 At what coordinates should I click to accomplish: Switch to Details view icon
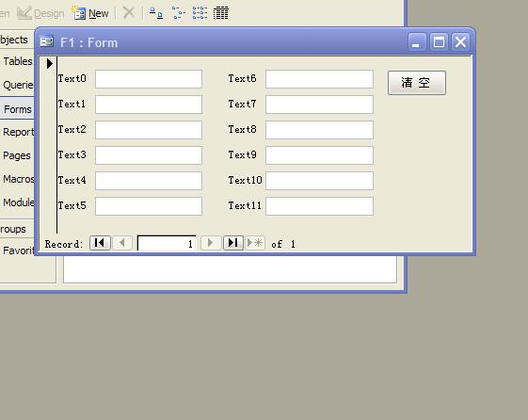221,13
